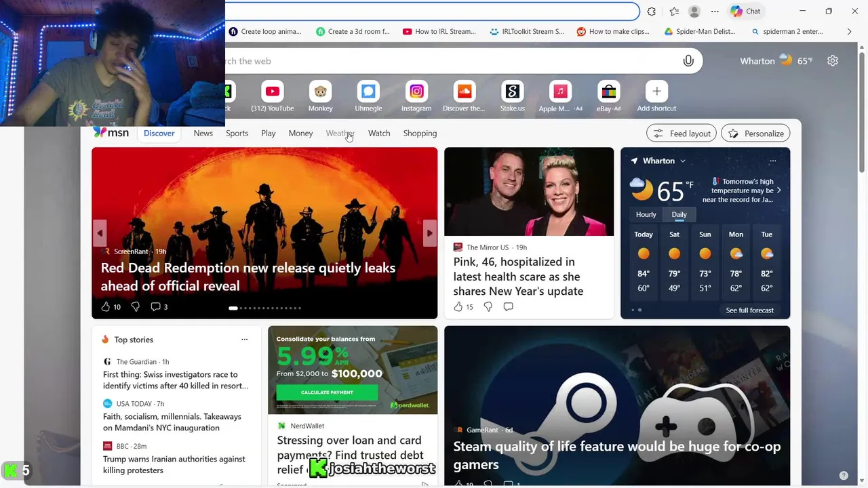Click the Saturday forecast column
The width and height of the screenshot is (868, 488).
[x=674, y=262]
